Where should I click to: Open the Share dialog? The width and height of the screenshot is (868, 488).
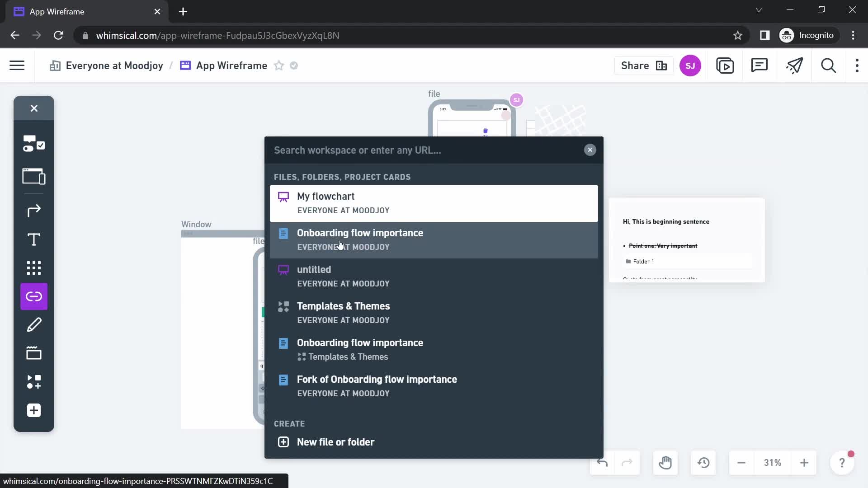(644, 66)
